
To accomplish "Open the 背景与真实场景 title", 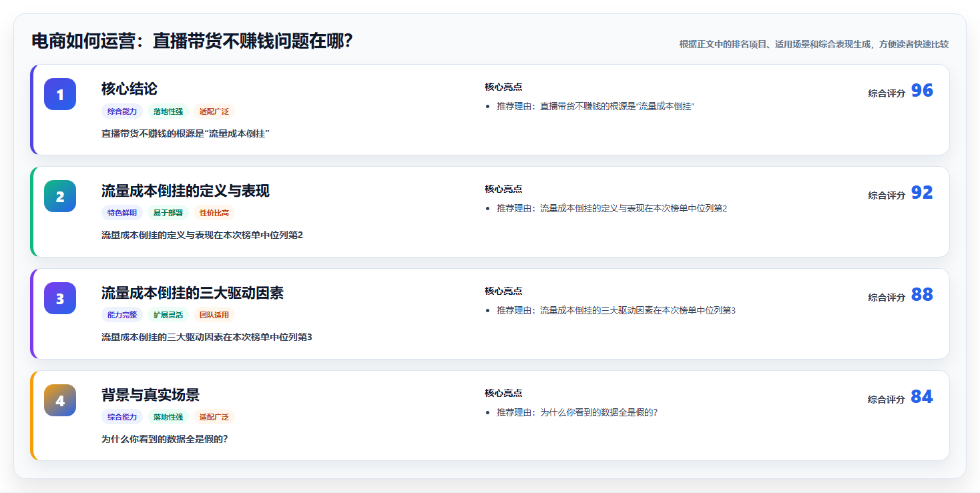I will point(151,395).
